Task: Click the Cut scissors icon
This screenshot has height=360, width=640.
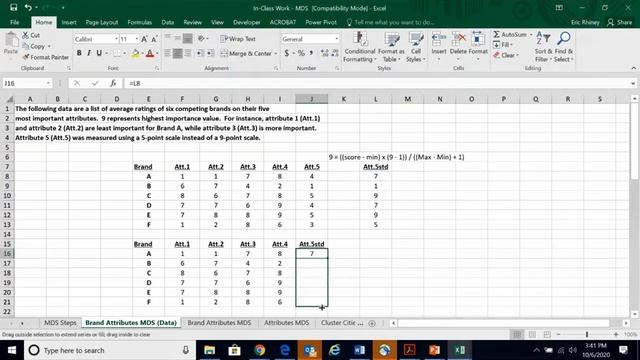Action: click(25, 36)
